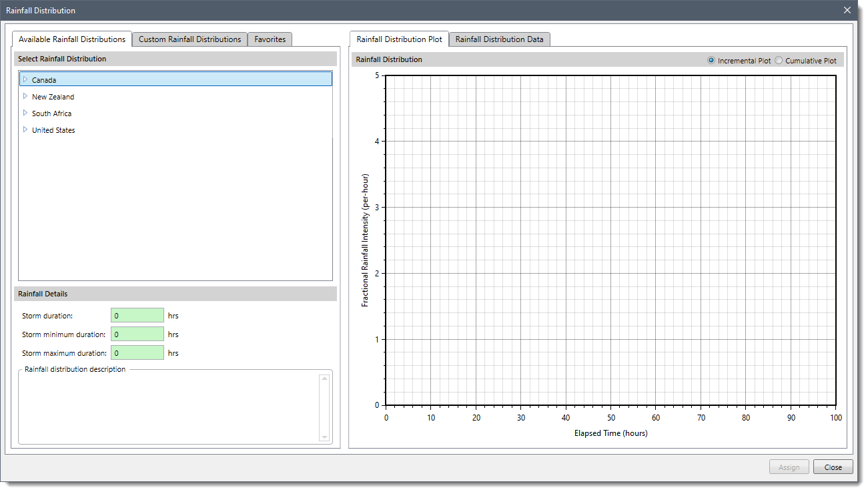Enable the Cumulative Plot option
Image resolution: width=868 pixels, height=492 pixels.
779,60
